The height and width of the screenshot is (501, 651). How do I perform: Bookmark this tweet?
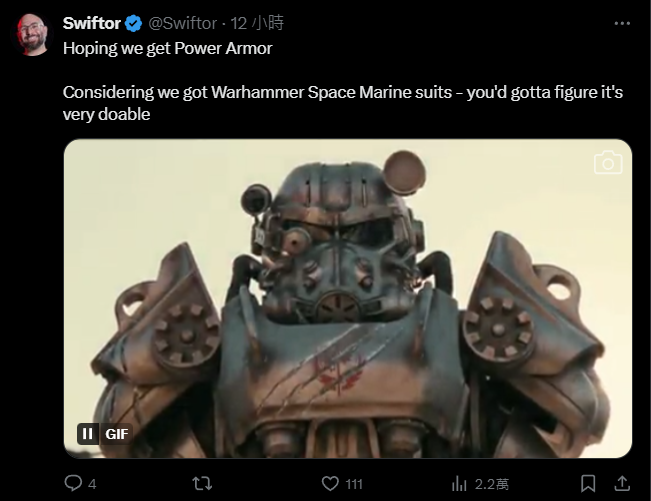point(589,484)
